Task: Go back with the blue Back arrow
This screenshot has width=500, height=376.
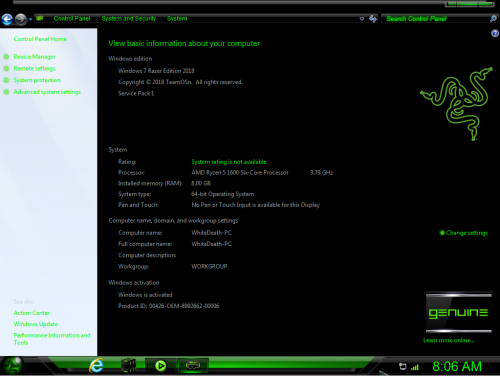Action: 7,19
